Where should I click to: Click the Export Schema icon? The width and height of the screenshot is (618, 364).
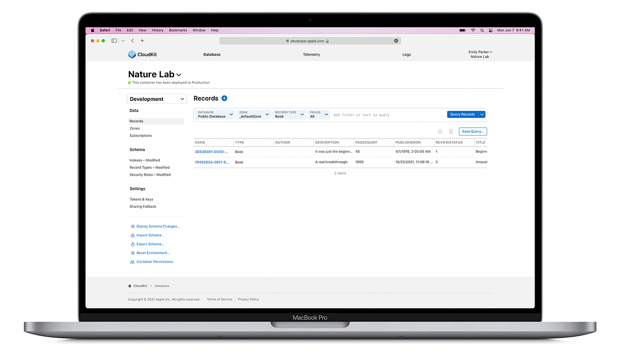pyautogui.click(x=133, y=244)
